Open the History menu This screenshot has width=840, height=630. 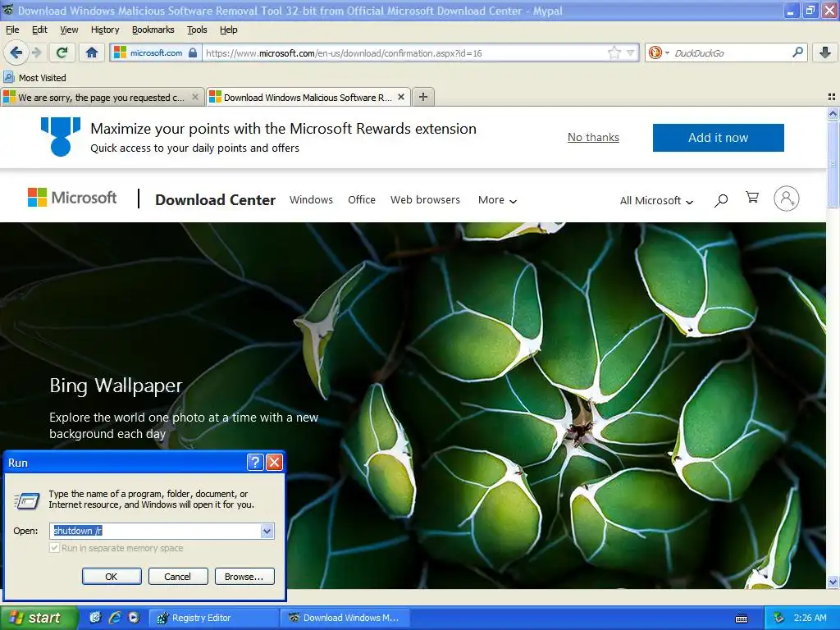pos(104,30)
